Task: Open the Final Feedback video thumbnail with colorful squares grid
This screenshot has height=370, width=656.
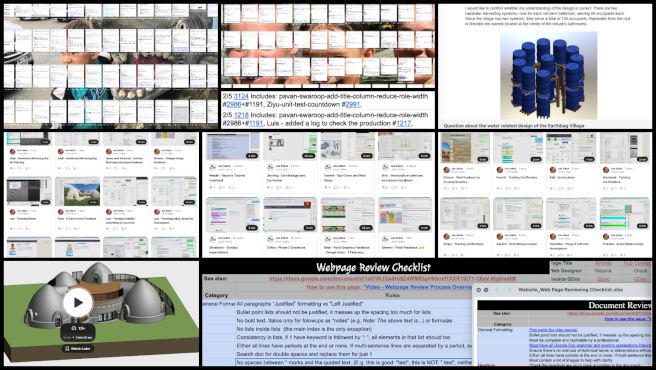Action: click(x=405, y=214)
